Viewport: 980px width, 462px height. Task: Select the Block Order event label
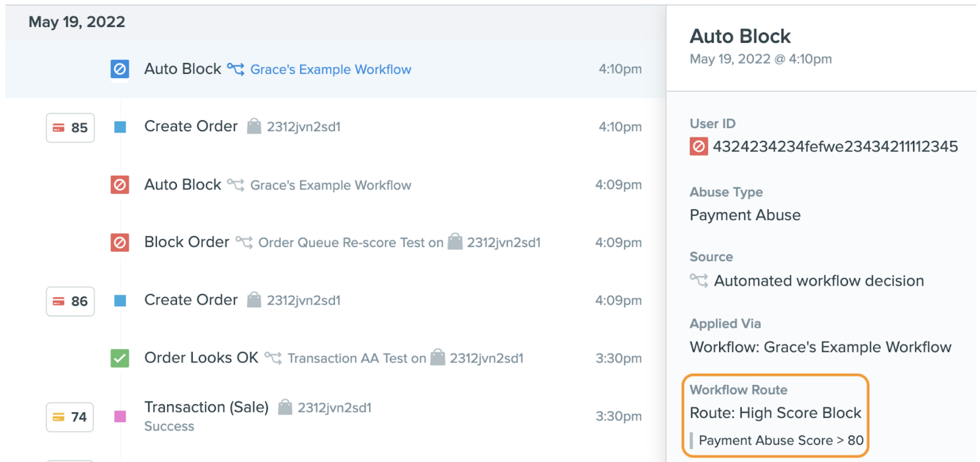187,242
